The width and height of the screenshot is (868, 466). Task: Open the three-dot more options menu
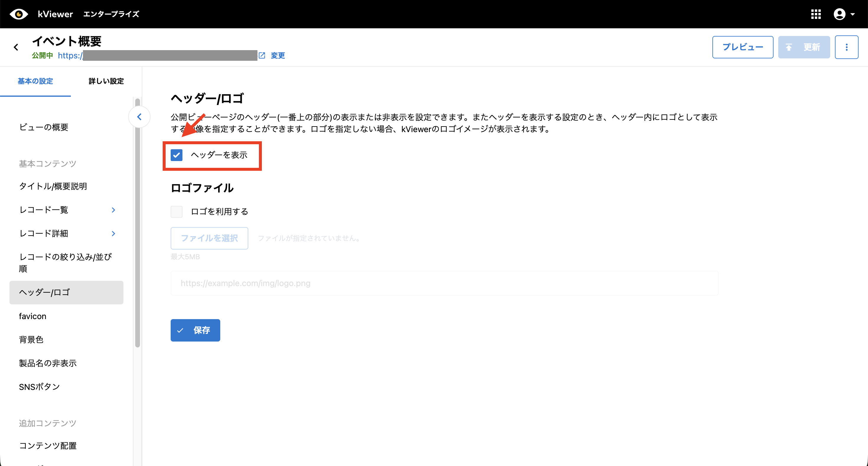(846, 47)
